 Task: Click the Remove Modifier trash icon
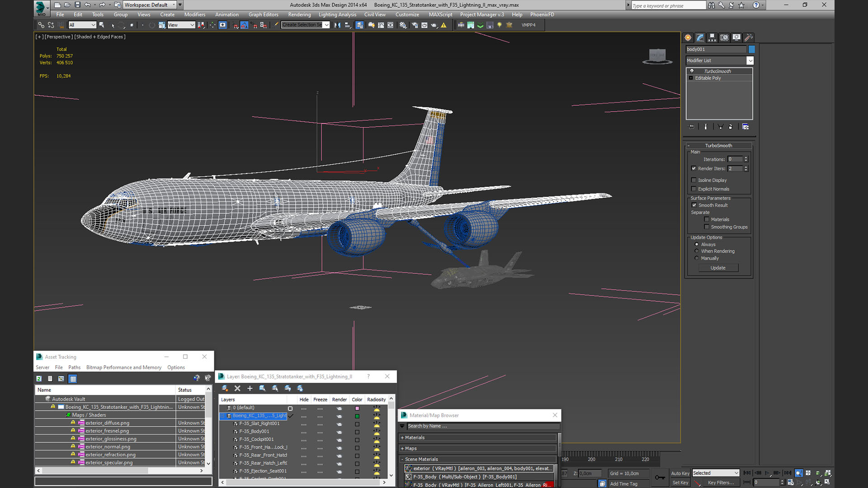tap(731, 127)
